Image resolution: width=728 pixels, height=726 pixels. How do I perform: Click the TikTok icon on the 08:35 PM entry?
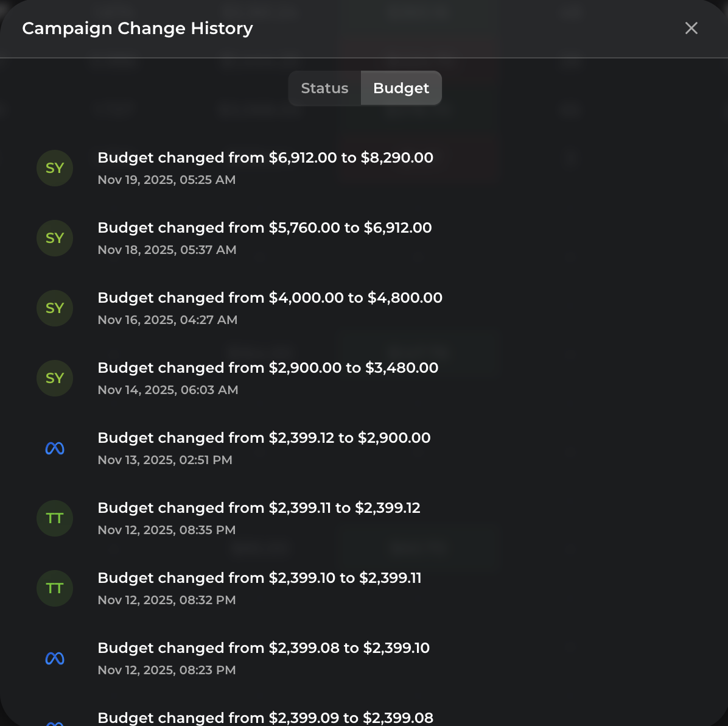click(54, 518)
